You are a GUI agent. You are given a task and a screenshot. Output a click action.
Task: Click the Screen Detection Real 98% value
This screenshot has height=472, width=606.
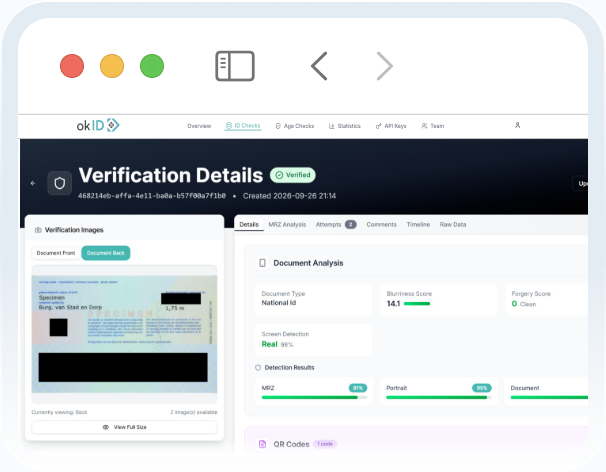click(277, 344)
